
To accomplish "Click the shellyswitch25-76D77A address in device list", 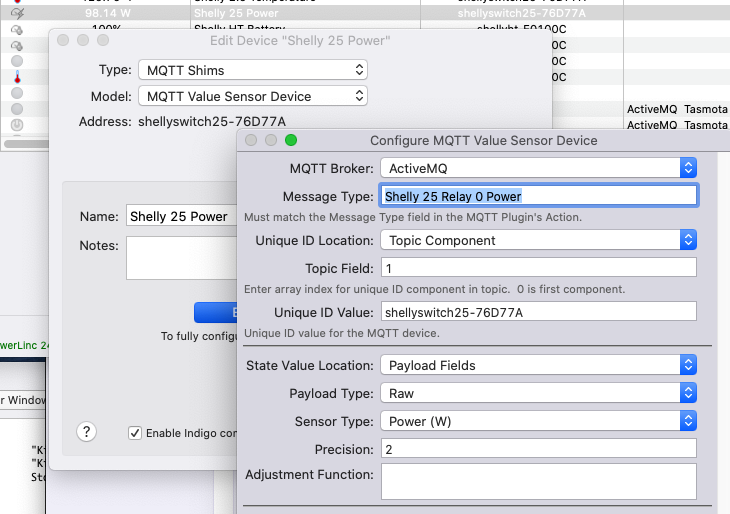I will pos(521,13).
